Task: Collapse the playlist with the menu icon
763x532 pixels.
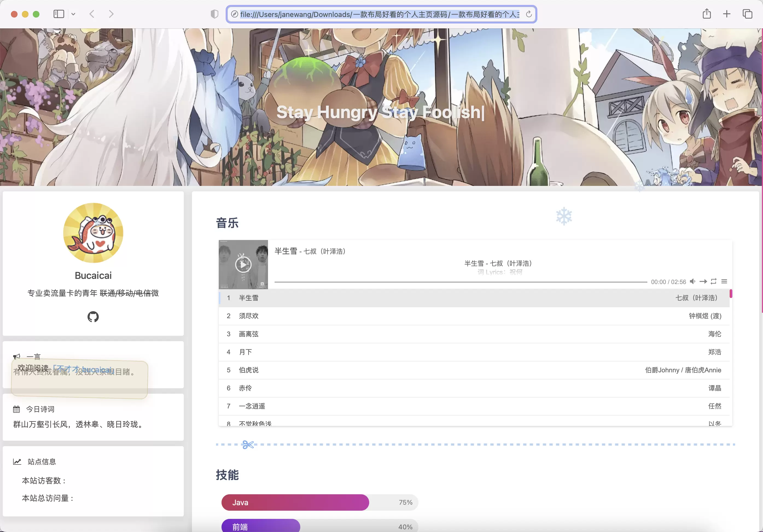Action: [724, 282]
